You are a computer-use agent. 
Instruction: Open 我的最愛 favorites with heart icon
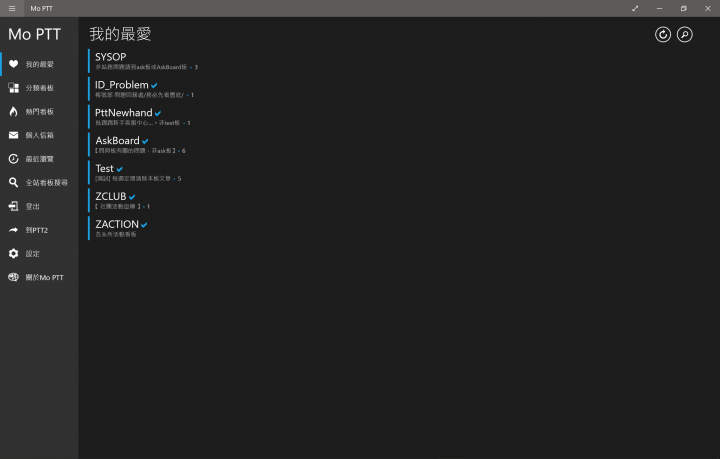pyautogui.click(x=39, y=64)
